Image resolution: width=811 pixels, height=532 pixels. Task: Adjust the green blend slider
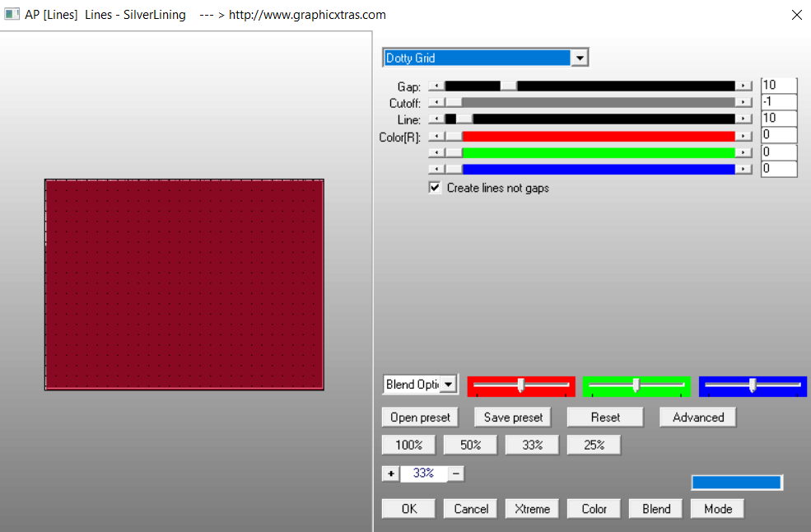636,386
